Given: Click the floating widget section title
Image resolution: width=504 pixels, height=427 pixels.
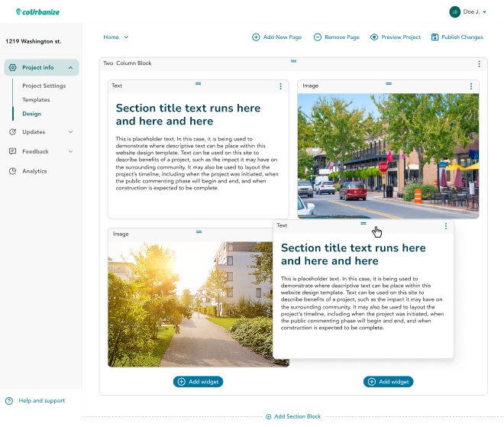Looking at the screenshot, I should (x=354, y=254).
